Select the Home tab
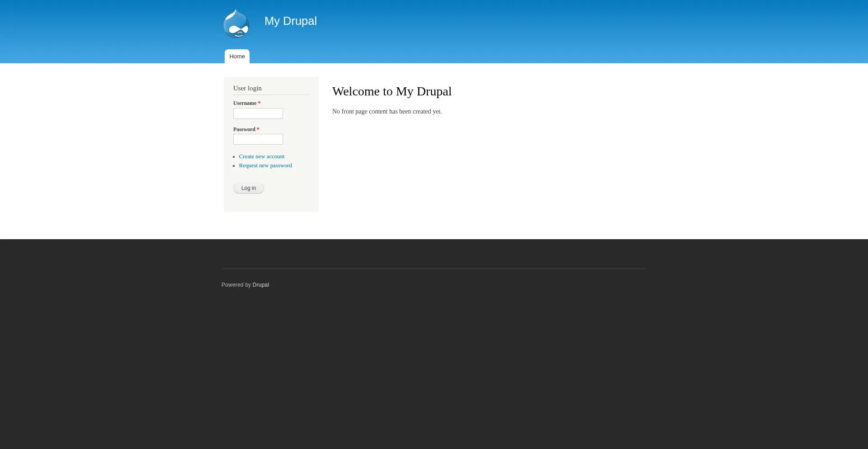868x449 pixels. coord(237,57)
